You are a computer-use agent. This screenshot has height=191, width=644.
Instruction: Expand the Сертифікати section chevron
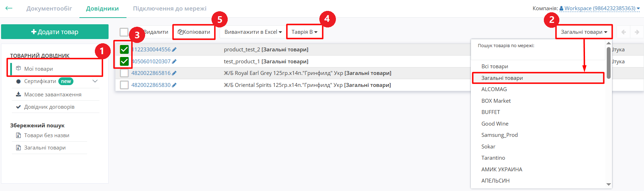(95, 81)
